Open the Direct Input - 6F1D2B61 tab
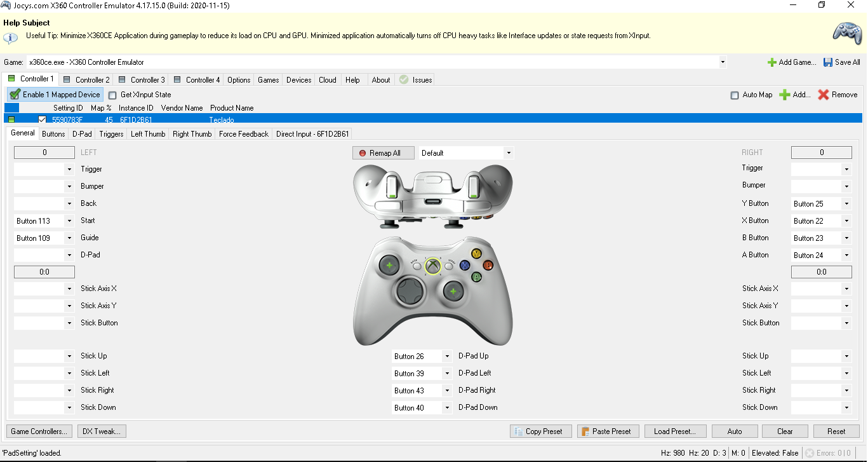868x462 pixels. click(312, 134)
